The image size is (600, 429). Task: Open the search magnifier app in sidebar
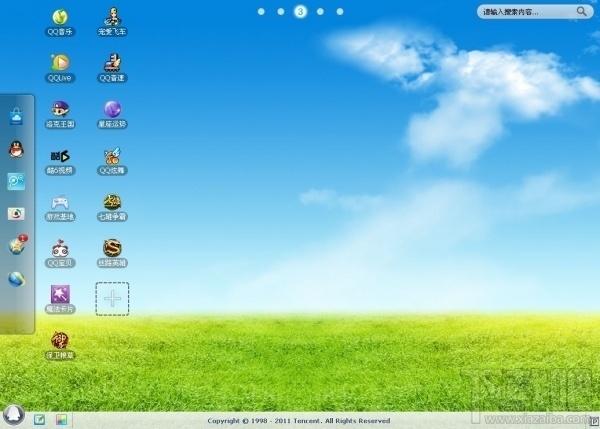click(x=16, y=181)
